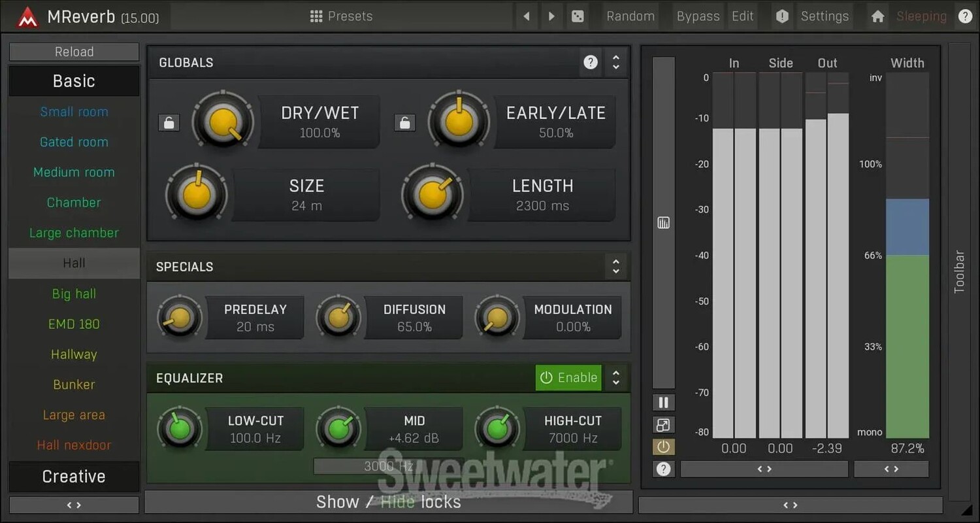This screenshot has width=980, height=523.
Task: Choose the EMD 180 preset
Action: coord(74,324)
